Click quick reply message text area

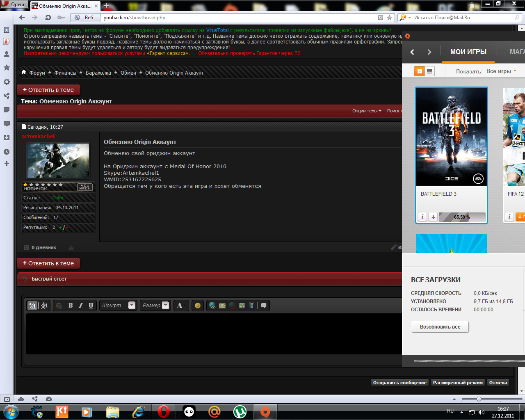(214, 333)
